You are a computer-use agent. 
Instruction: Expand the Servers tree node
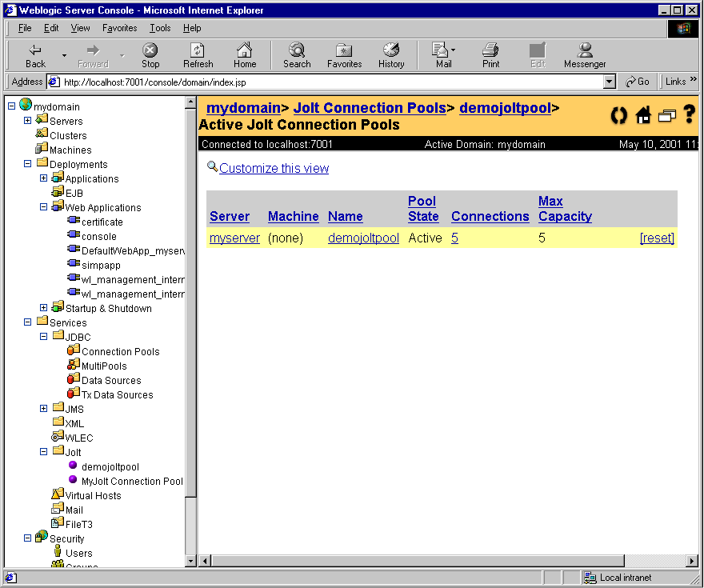26,121
